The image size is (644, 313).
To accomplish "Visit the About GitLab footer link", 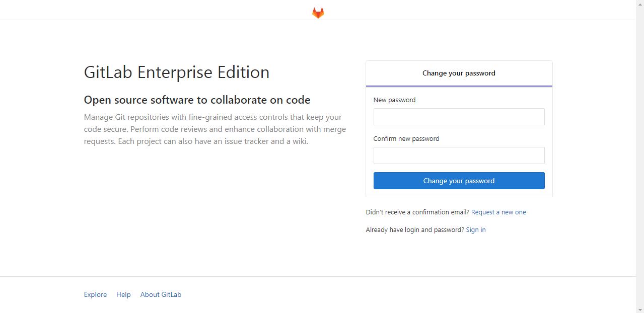I will (161, 295).
